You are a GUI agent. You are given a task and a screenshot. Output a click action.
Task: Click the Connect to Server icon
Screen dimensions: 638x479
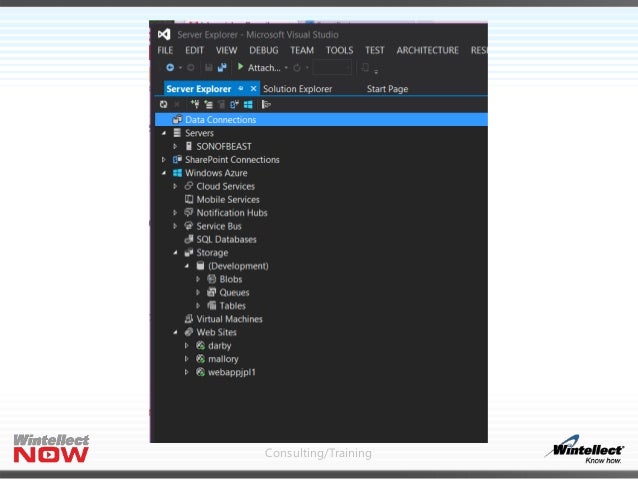(x=209, y=105)
